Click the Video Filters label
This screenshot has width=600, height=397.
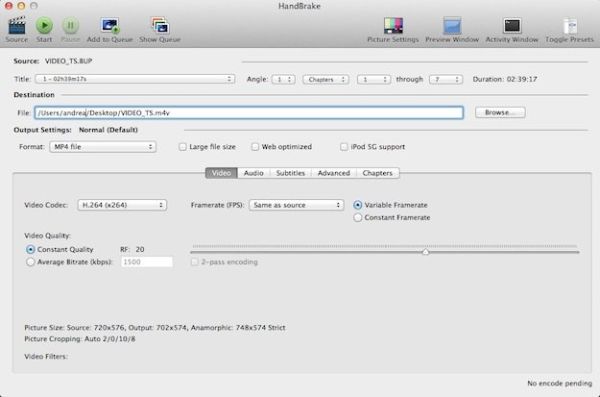(x=46, y=356)
